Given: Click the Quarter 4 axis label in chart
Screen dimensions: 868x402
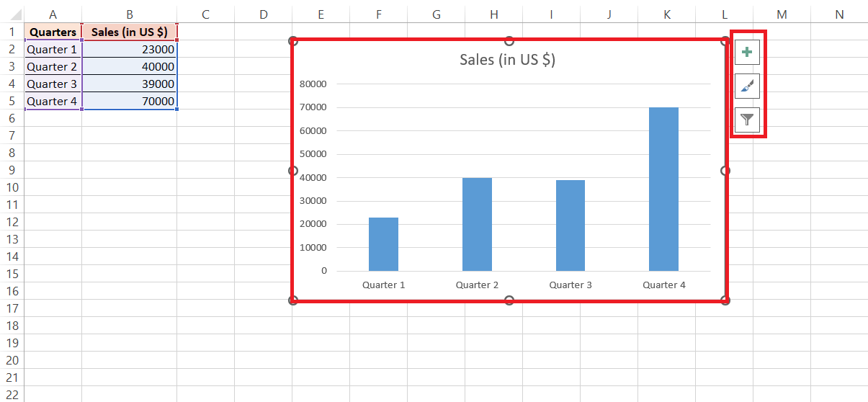Looking at the screenshot, I should [664, 285].
